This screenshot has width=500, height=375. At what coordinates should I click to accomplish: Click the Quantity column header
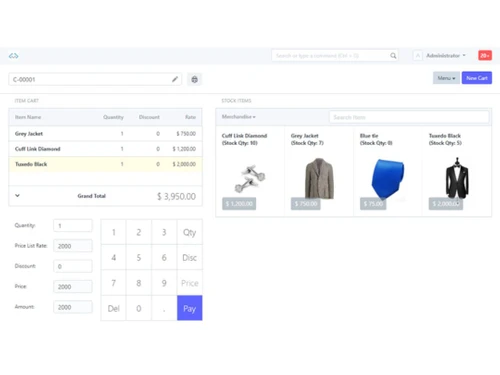click(x=113, y=117)
